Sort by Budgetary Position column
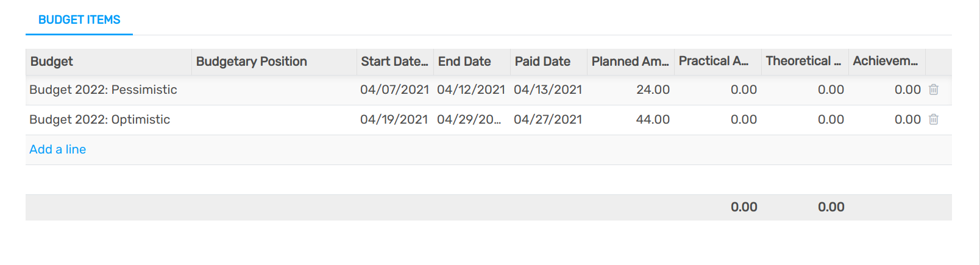Screen dimensions: 980x265 pyautogui.click(x=251, y=62)
